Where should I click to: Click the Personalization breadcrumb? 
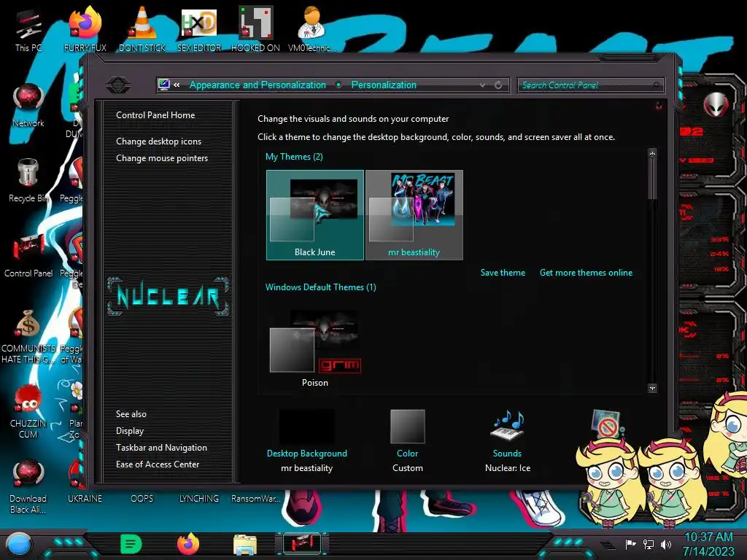[x=384, y=85]
